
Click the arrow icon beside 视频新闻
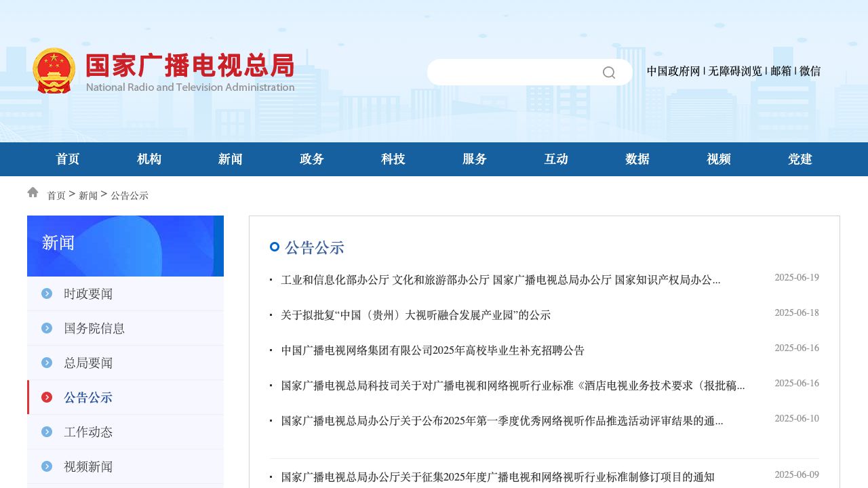[47, 466]
